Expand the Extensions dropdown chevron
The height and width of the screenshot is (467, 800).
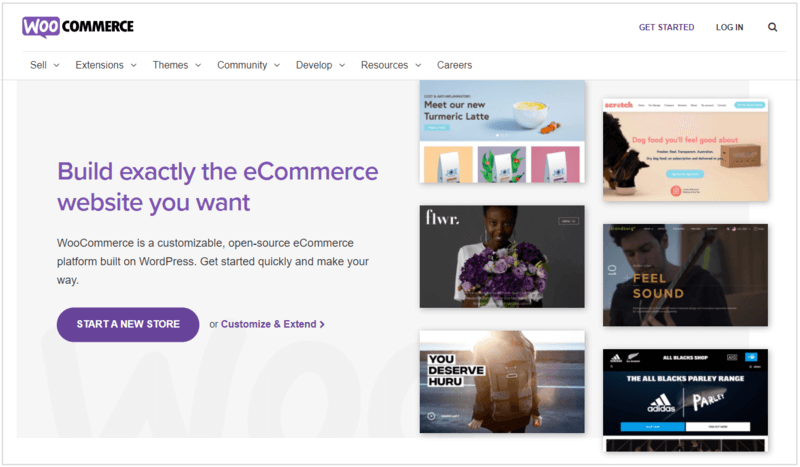134,65
